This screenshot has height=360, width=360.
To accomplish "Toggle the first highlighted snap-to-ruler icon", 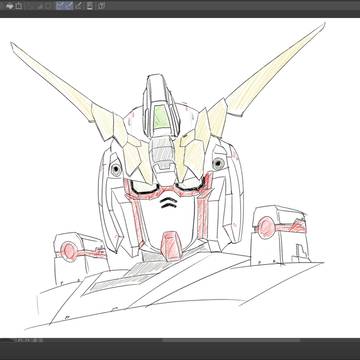I will point(60,5).
